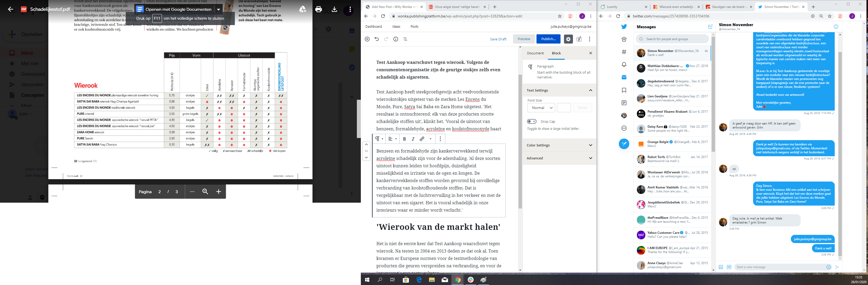Download the Schadelijkestof PDF

(334, 9)
